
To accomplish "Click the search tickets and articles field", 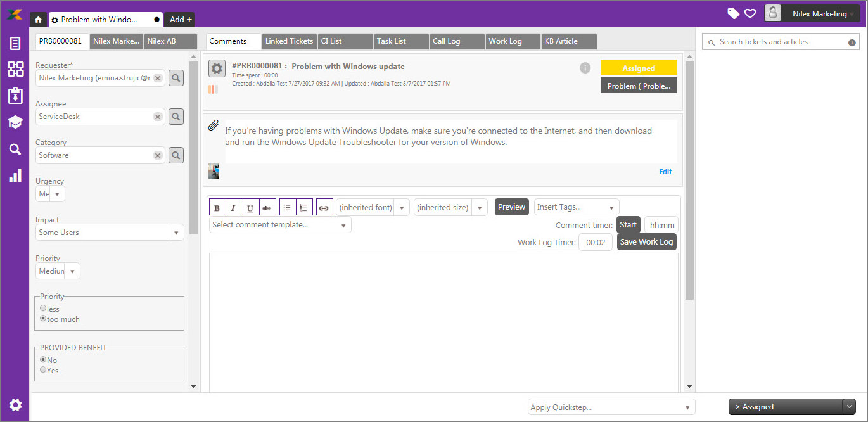I will point(781,42).
